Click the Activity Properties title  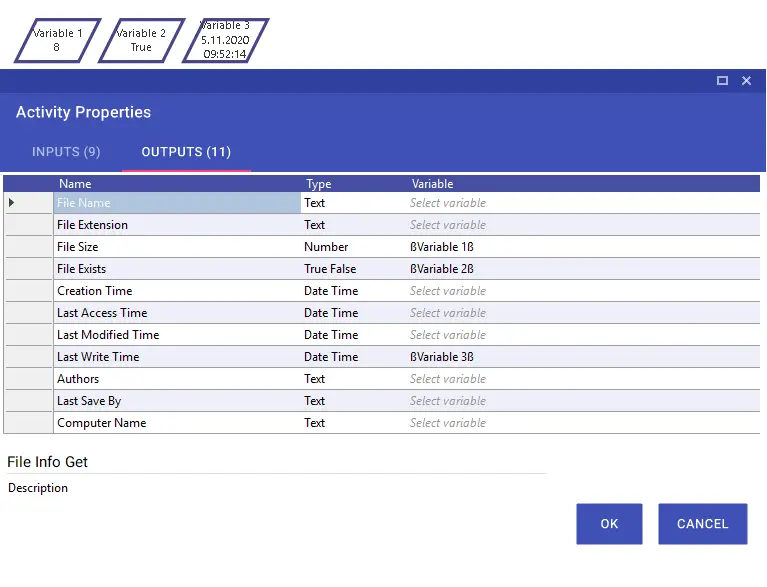[x=84, y=113]
